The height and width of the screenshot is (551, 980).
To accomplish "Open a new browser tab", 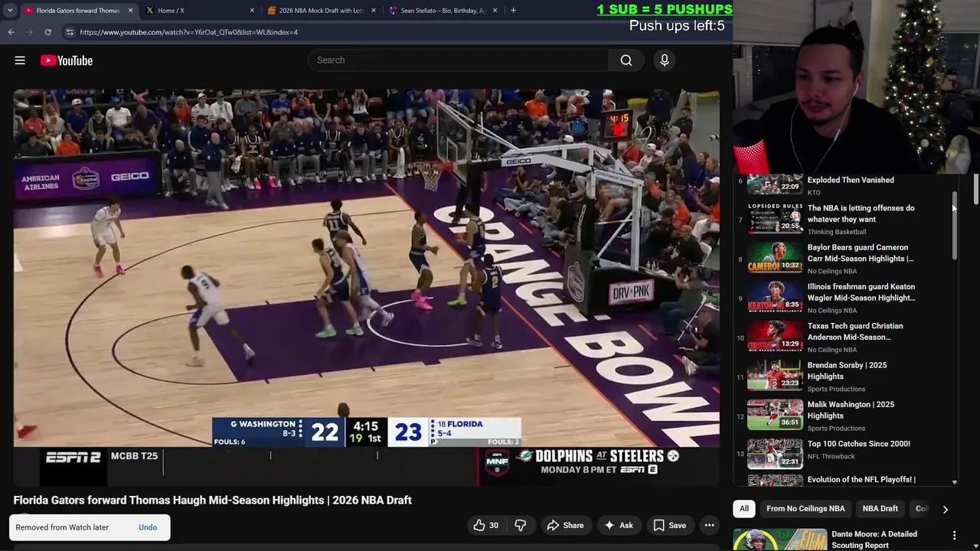I will coord(513,11).
